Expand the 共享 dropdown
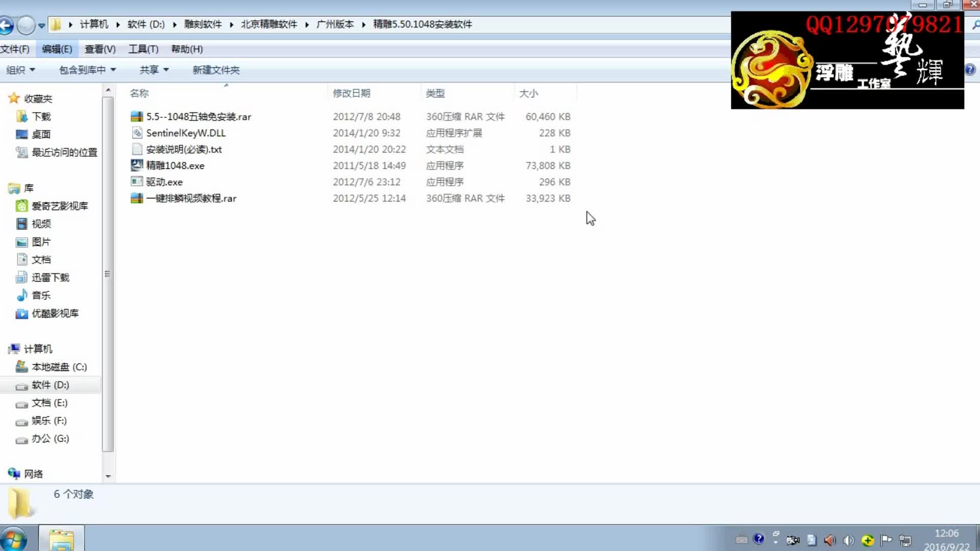This screenshot has height=551, width=980. click(x=154, y=70)
